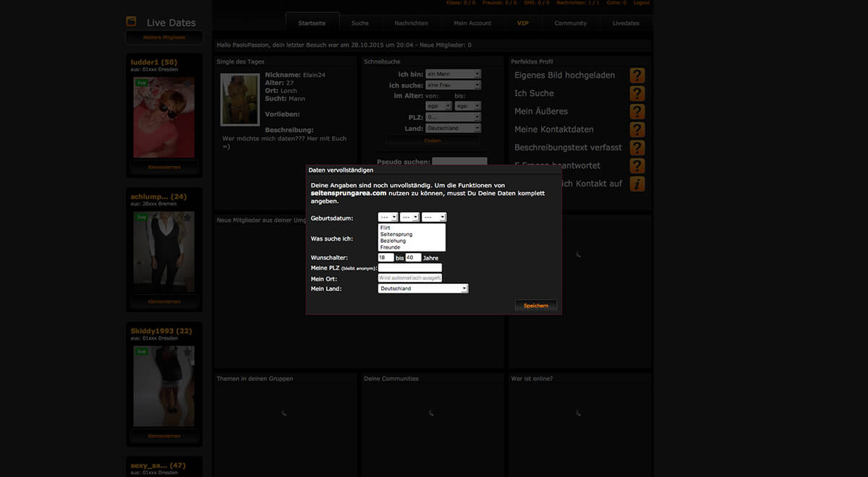Click the Finden button in Schnellsuche
Screen dimensions: 868x477
click(432, 141)
